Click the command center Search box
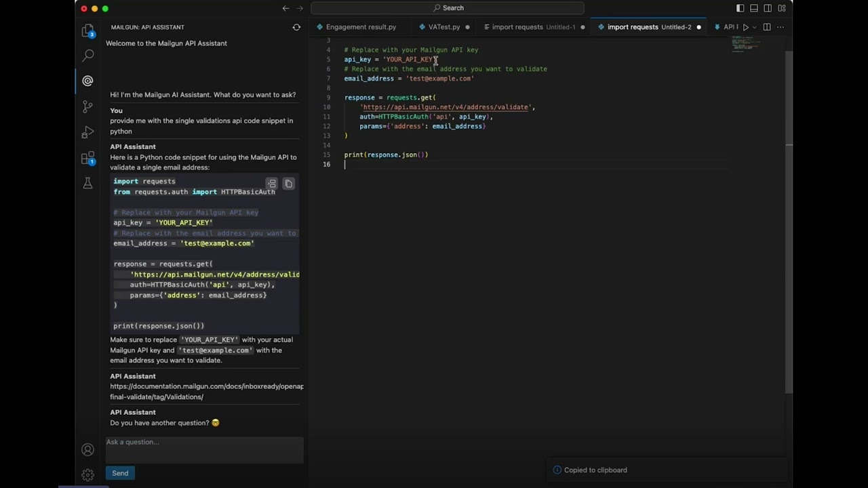868x488 pixels. click(448, 8)
